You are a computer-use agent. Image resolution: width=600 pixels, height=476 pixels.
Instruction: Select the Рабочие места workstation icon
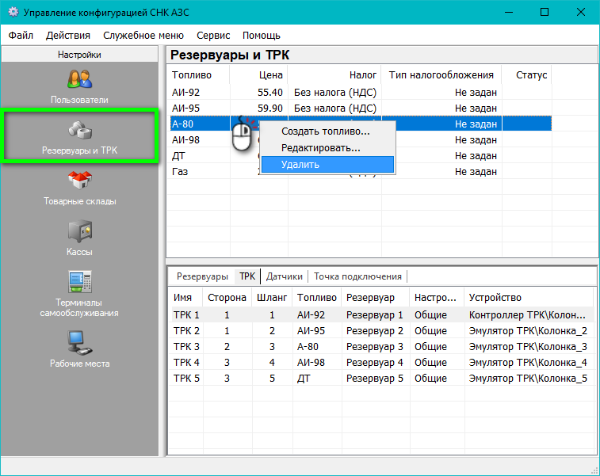tap(79, 344)
